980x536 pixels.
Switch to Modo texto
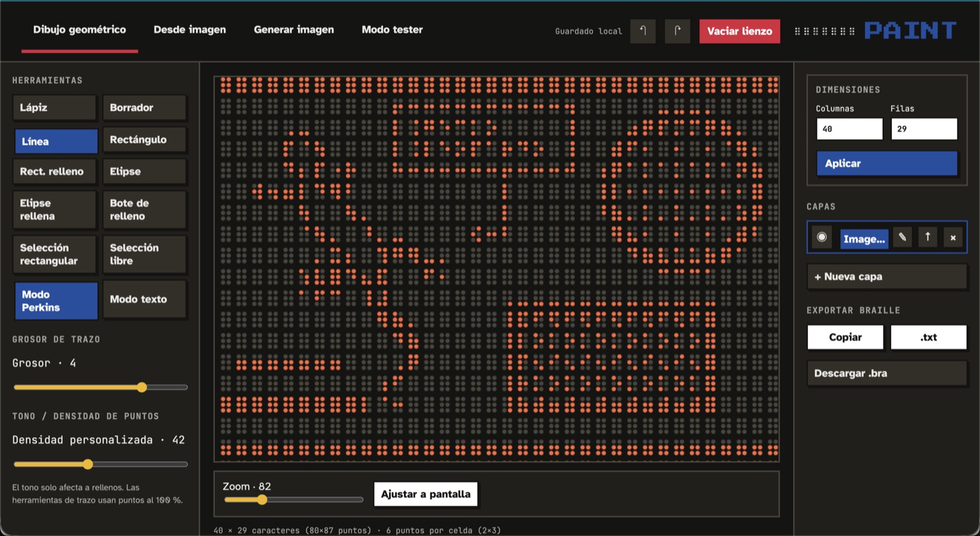point(144,299)
